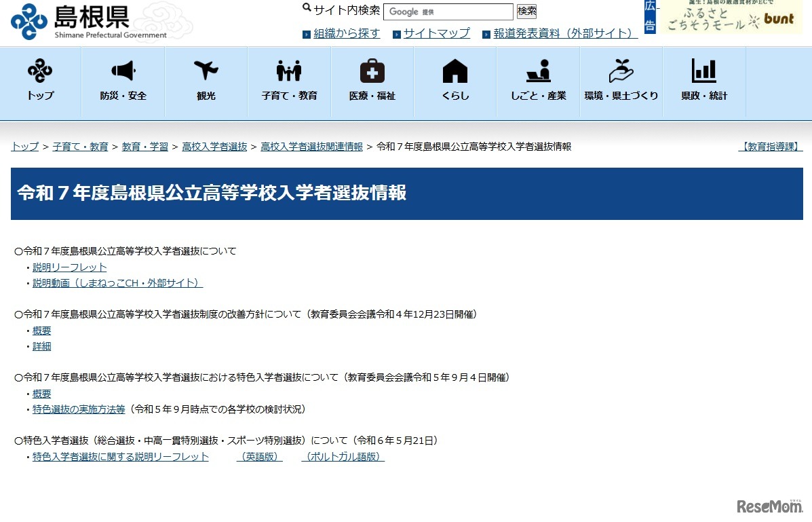Open くらし using the house icon
The image size is (812, 522).
point(455,81)
